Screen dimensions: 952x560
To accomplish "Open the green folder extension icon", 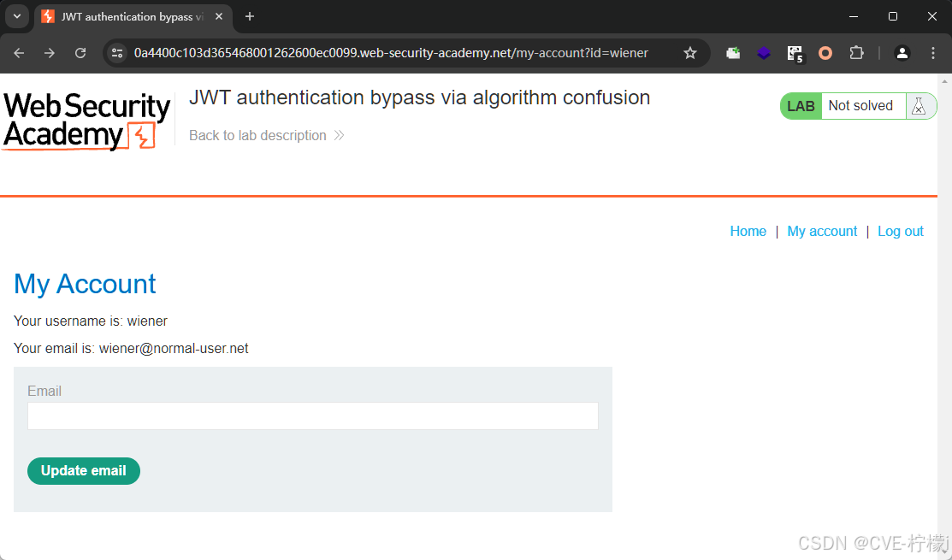I will [733, 53].
